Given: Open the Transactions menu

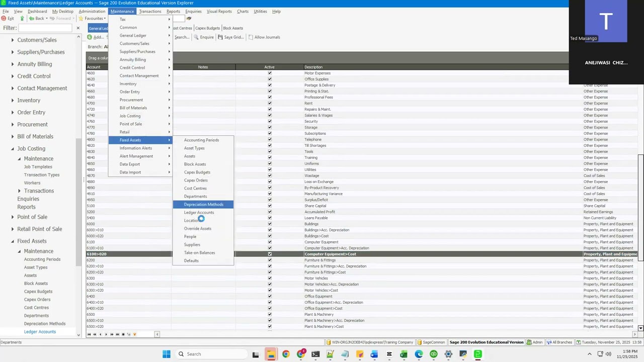Looking at the screenshot, I should click(x=150, y=11).
